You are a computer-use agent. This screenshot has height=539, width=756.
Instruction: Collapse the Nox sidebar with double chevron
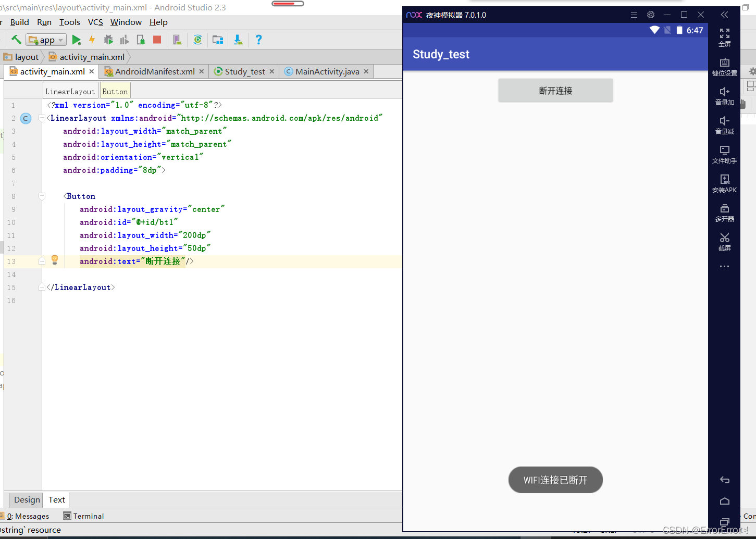[724, 15]
